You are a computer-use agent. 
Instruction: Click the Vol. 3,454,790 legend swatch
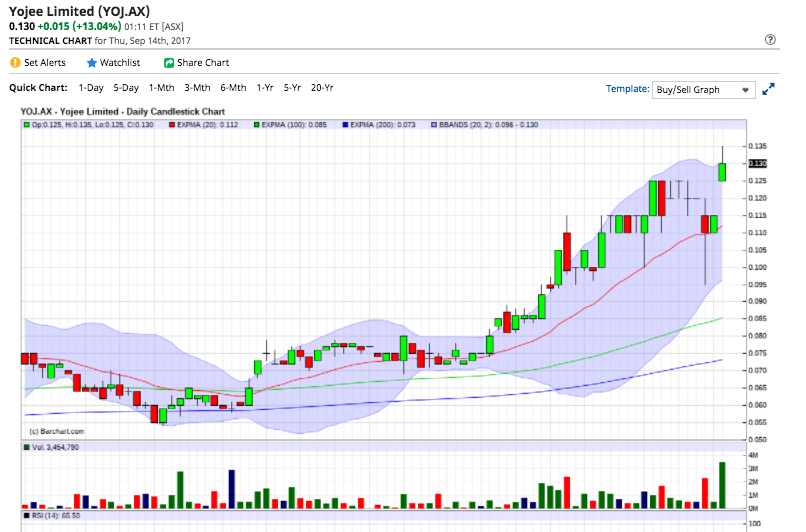pyautogui.click(x=27, y=447)
